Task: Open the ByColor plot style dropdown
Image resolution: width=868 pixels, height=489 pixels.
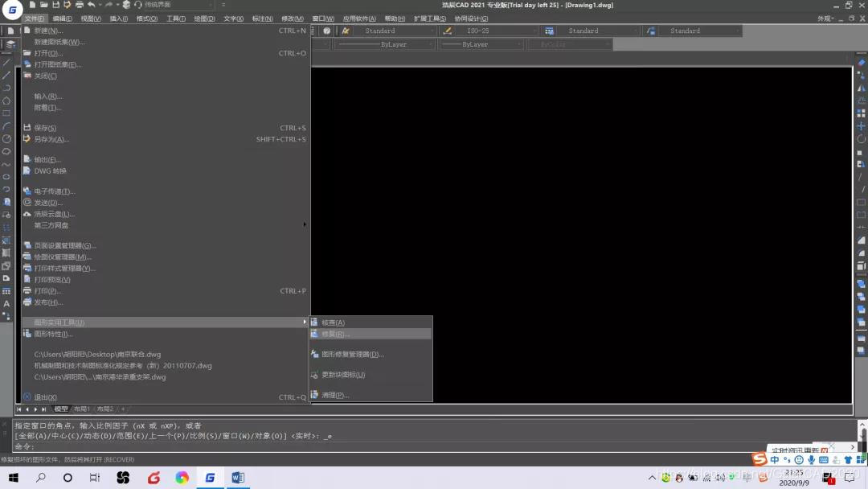Action: [x=570, y=44]
